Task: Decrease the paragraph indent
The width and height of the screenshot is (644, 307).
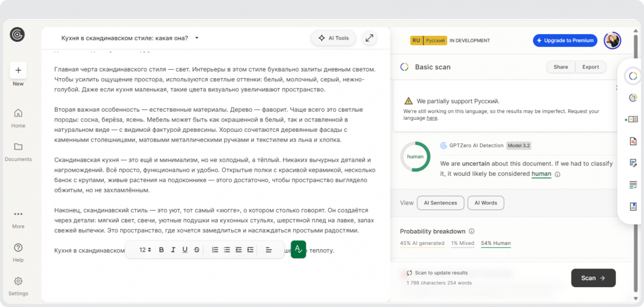Action: coord(239,250)
